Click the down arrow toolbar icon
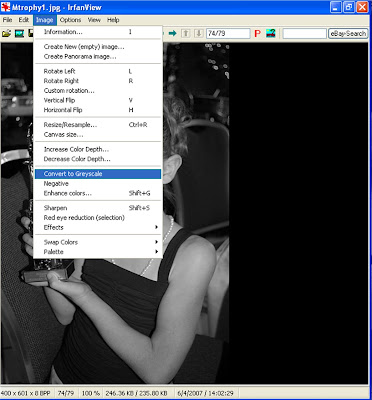372x400 pixels. [199, 33]
